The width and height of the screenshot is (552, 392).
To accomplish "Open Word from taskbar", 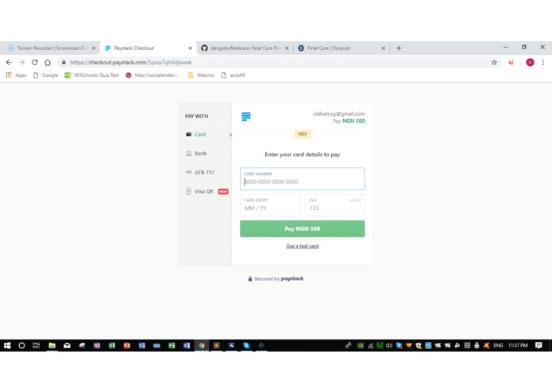I will click(187, 346).
